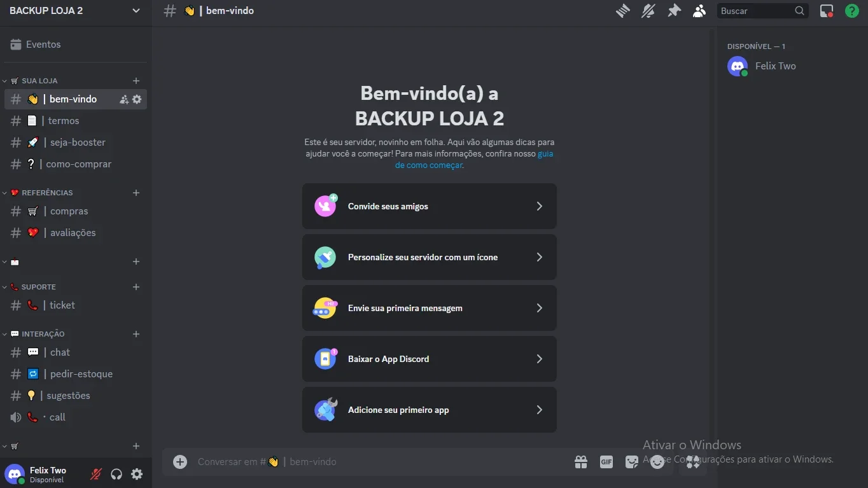Select the sugestões channel
This screenshot has width=868, height=488.
(75, 396)
